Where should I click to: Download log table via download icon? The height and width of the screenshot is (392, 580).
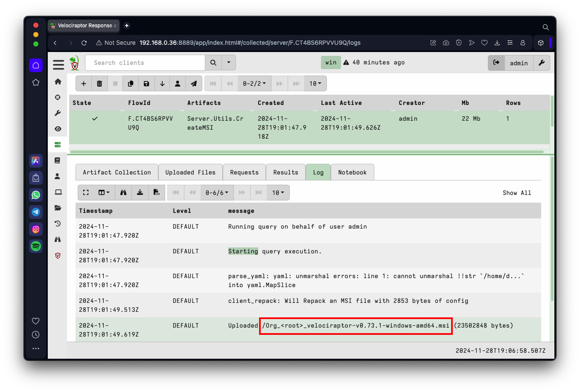(x=140, y=193)
